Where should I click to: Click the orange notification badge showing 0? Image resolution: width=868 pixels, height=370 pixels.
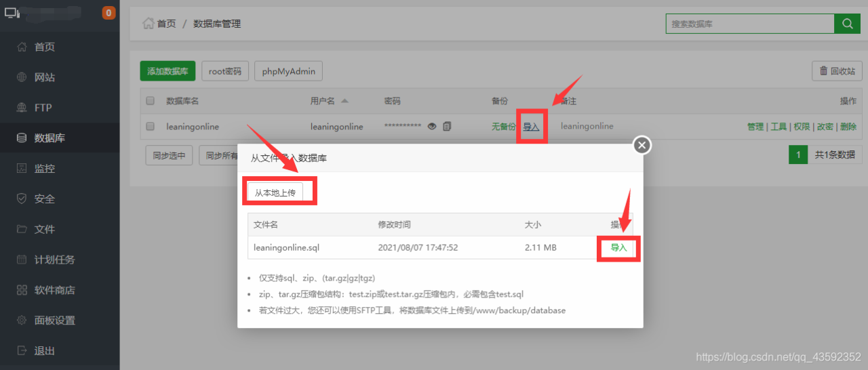pyautogui.click(x=108, y=13)
